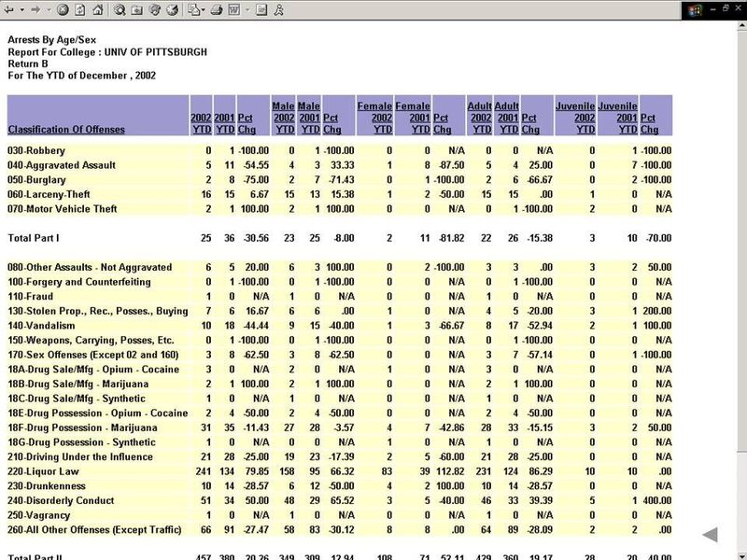Screen dimensions: 747x560
Task: Click the Female 2001 YTD header link
Action: click(413, 118)
